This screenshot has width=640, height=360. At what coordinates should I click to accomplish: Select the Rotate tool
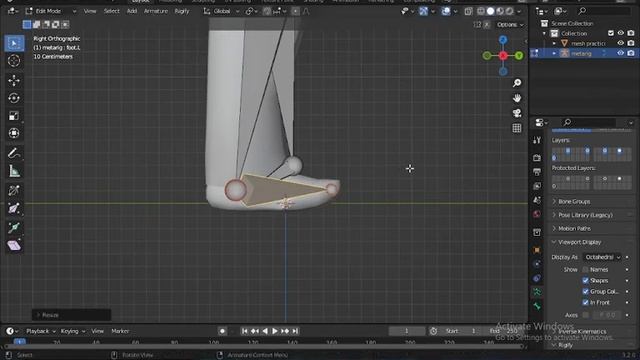coord(14,98)
